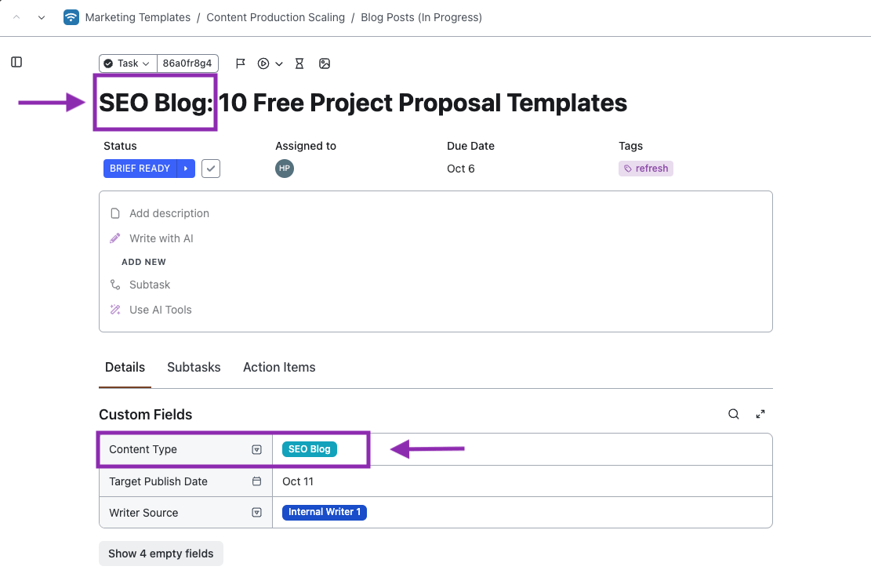871x588 pixels.
Task: Click the Marketing Templates workspace icon
Action: pos(71,17)
